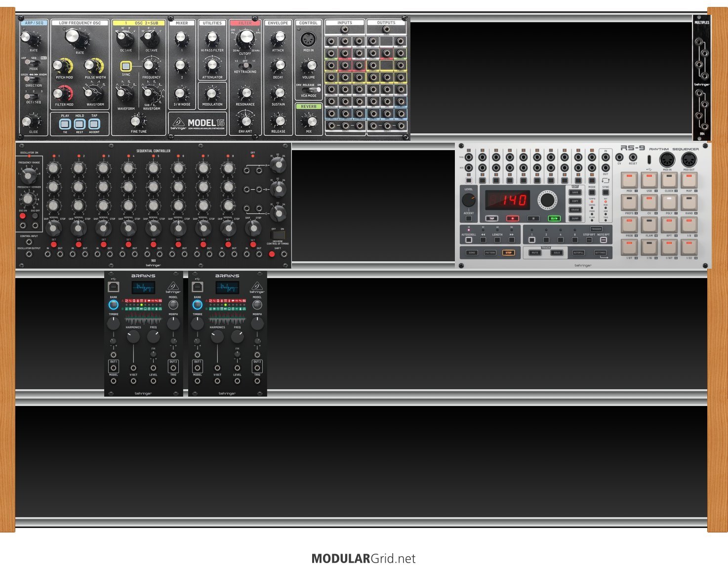Click the right Brains MODEL button
Image resolution: width=728 pixels, height=569 pixels.
(x=257, y=305)
